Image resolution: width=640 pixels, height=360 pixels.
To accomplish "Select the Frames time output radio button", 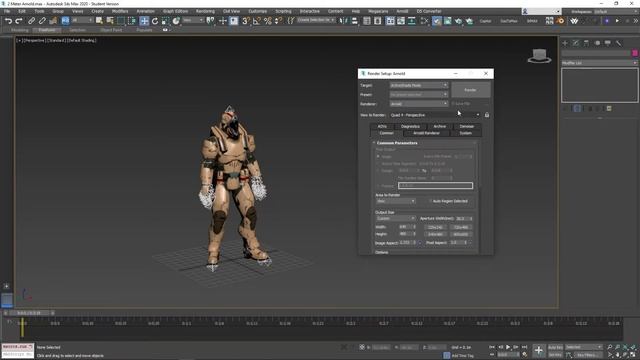I will [378, 186].
